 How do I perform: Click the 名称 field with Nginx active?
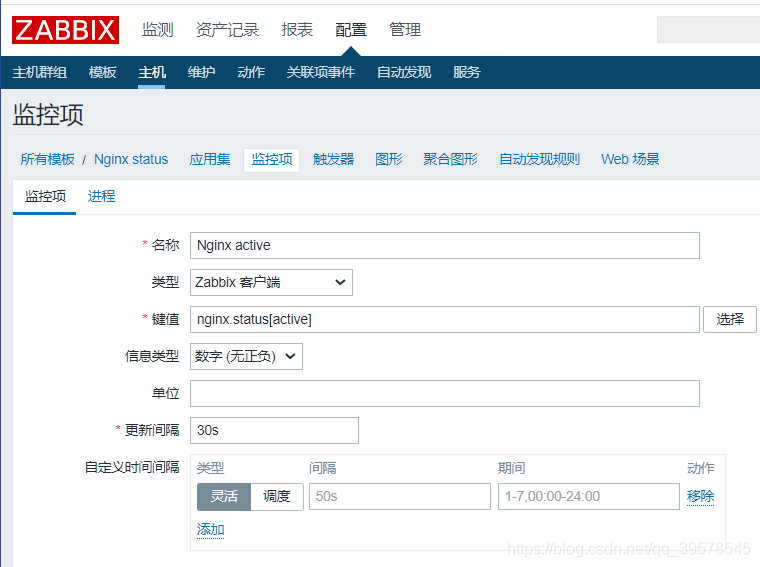444,245
